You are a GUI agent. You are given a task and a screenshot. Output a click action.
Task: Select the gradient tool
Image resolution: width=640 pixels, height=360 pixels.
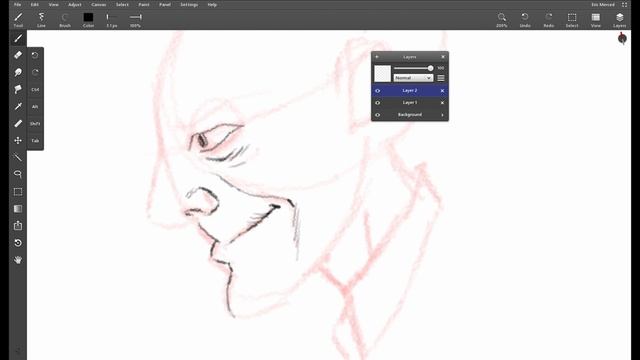click(18, 209)
